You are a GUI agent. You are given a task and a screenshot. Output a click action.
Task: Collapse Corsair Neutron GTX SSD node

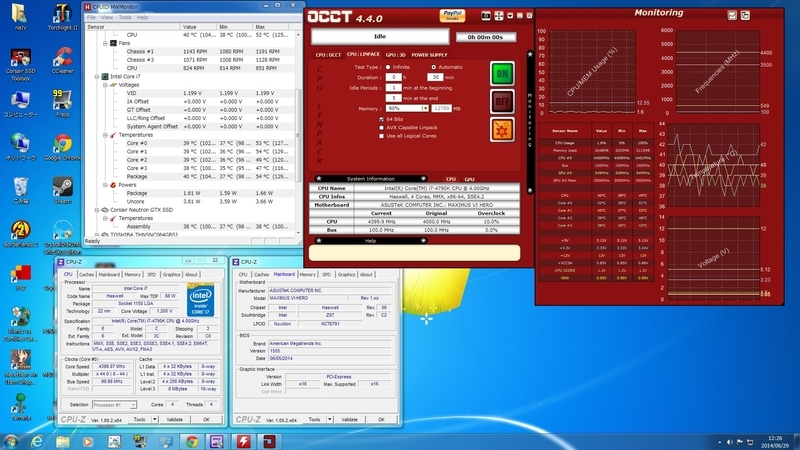[x=97, y=210]
